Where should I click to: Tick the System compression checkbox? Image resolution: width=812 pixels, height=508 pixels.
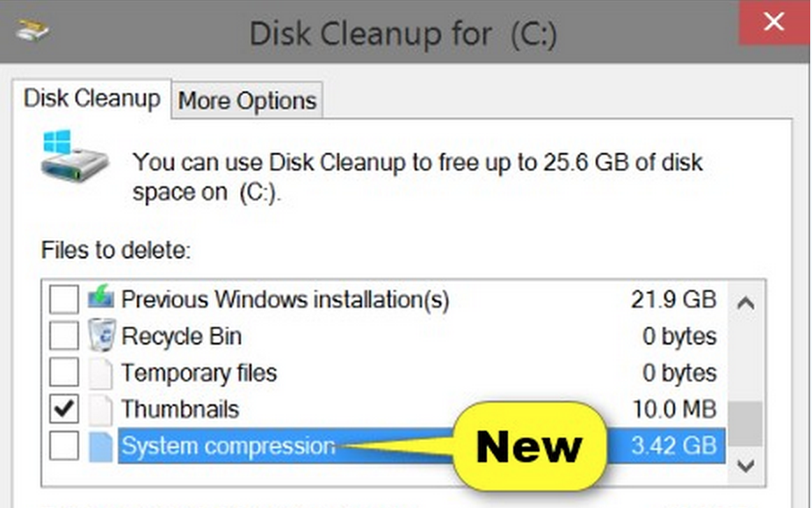coord(64,446)
